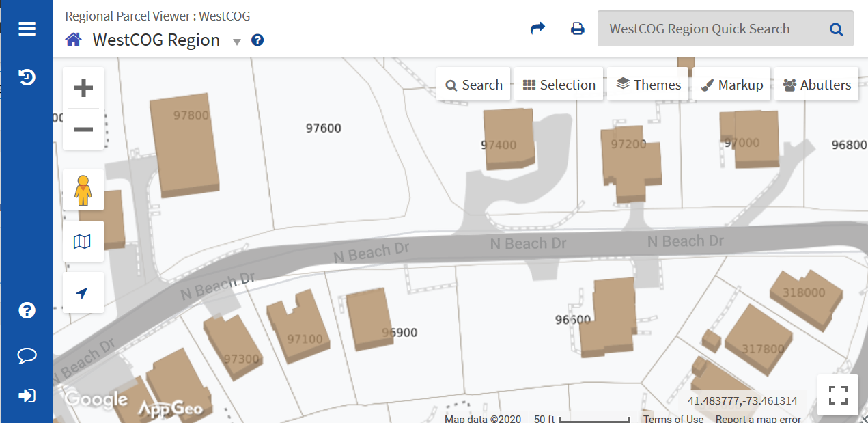The height and width of the screenshot is (423, 868).
Task: Expand the WestCOG Region dropdown arrow
Action: [x=237, y=42]
